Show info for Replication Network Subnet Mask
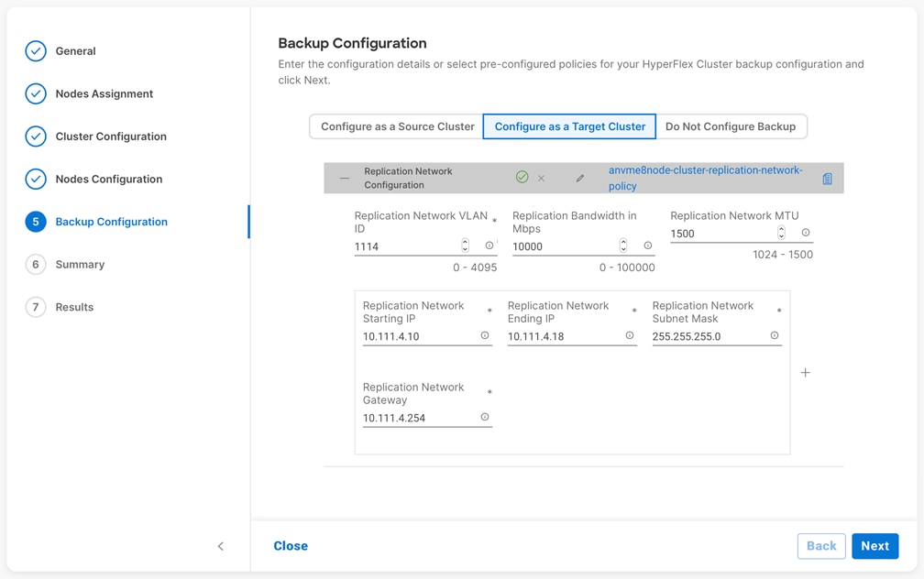 pyautogui.click(x=775, y=335)
